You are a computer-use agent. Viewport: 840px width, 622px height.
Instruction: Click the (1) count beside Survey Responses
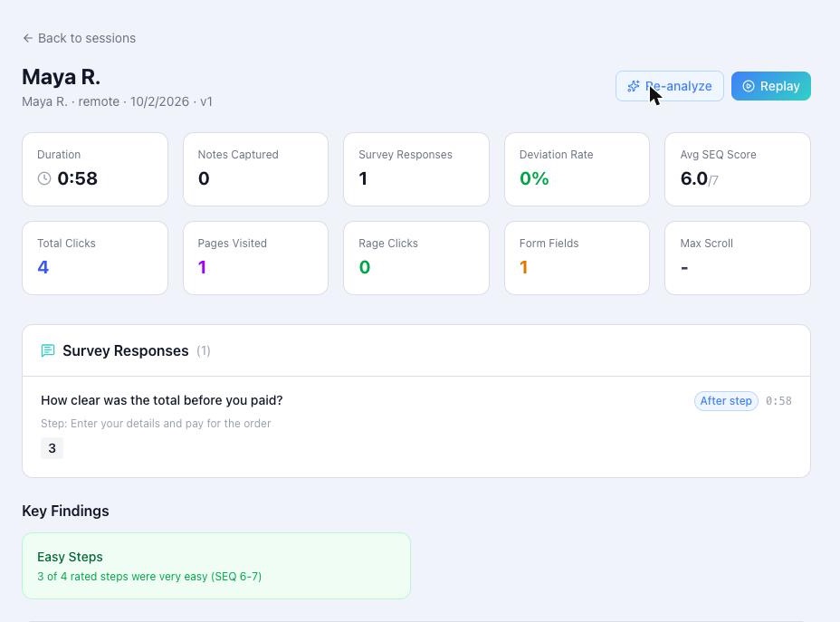(203, 351)
